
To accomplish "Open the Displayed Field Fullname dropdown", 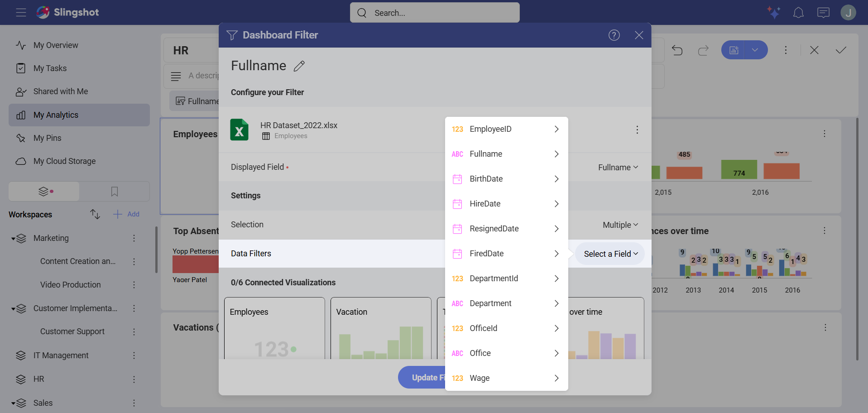I will 618,168.
